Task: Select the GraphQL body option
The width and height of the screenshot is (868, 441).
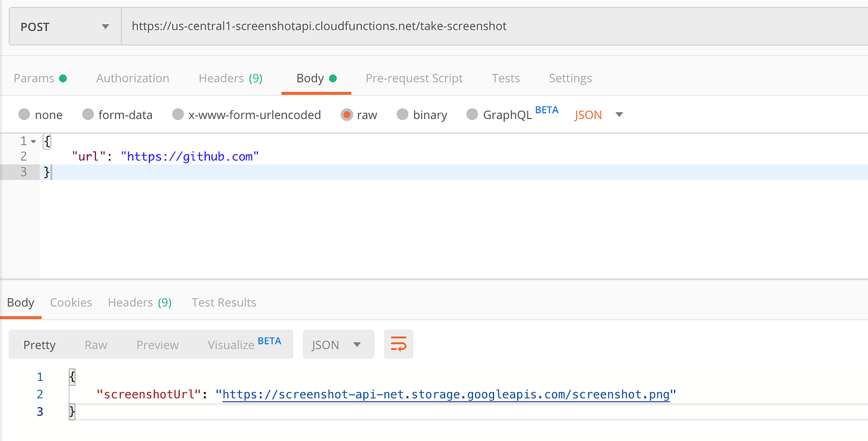Action: [x=472, y=115]
